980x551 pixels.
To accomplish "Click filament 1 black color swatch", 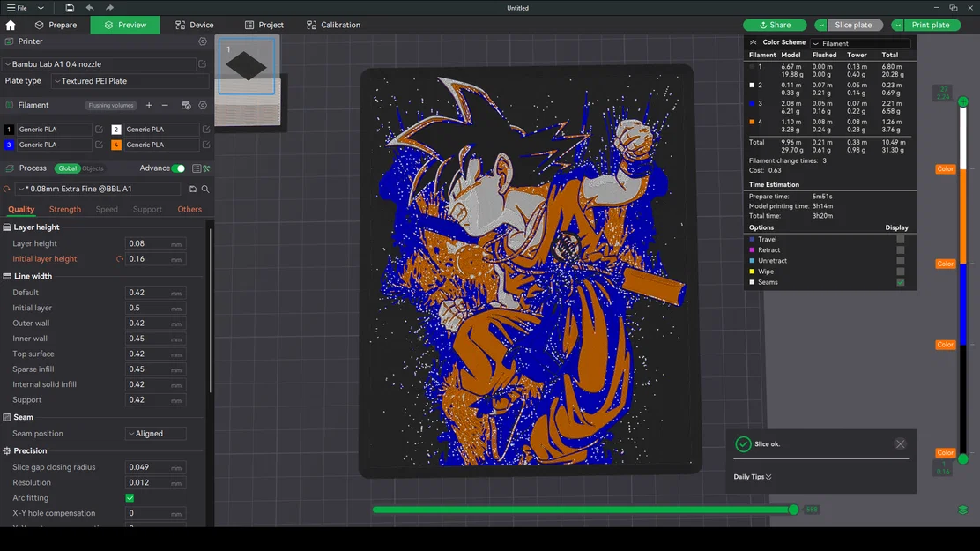I will [x=9, y=130].
